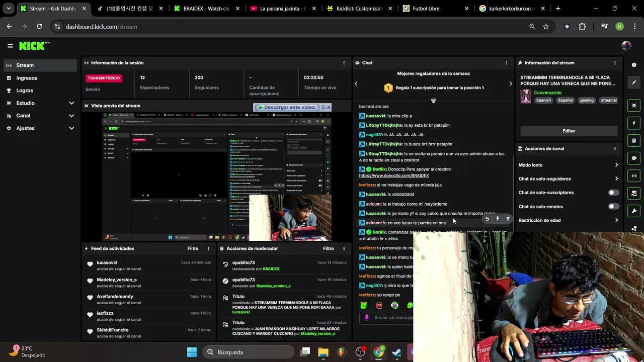Screen dimensions: 644x362
Task: Click the info icon in right toolbar
Action: point(634,65)
